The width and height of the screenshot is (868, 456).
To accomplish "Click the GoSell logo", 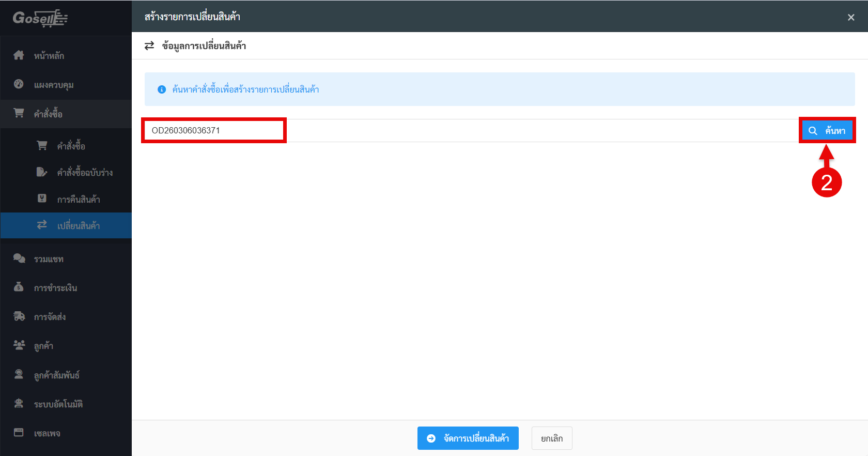I will [40, 18].
